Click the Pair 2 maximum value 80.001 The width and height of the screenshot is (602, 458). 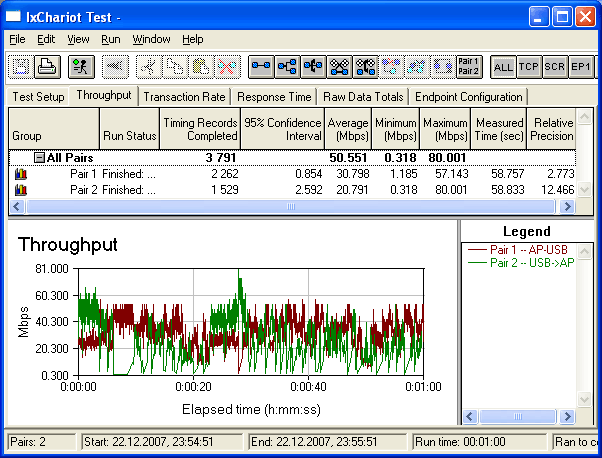tap(451, 190)
